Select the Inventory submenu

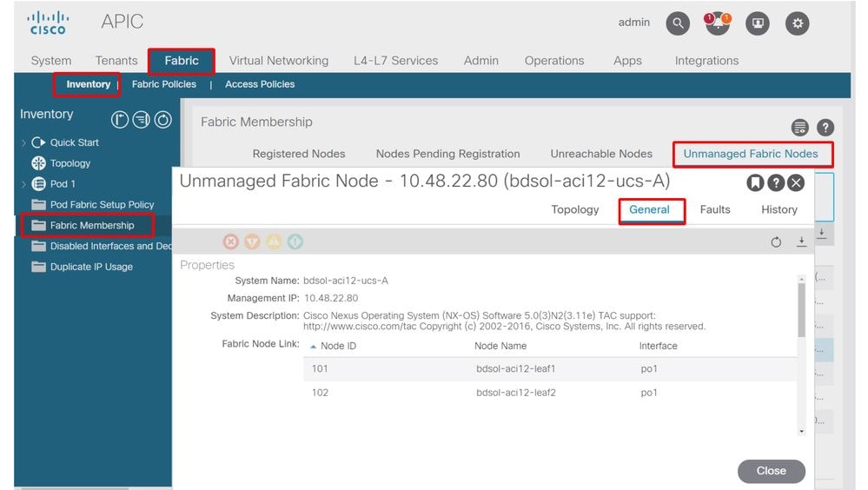pyautogui.click(x=88, y=84)
